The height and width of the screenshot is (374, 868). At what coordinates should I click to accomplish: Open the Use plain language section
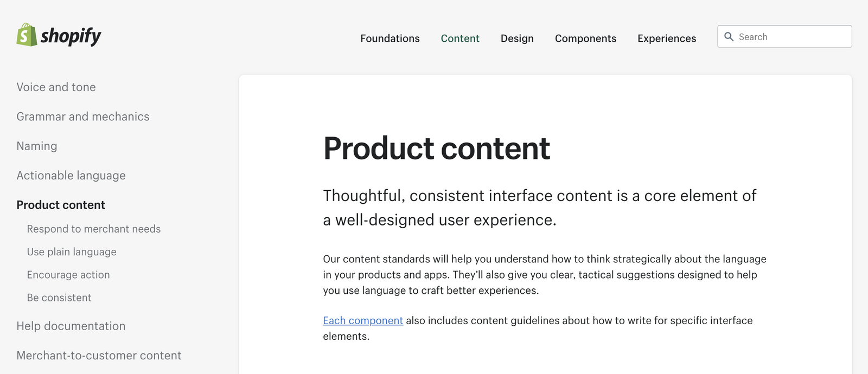[71, 252]
